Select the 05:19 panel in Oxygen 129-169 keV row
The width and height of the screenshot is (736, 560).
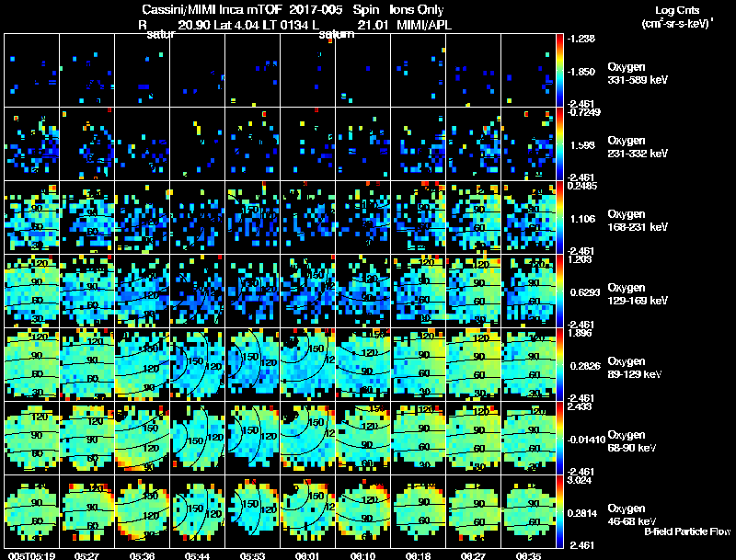pyautogui.click(x=32, y=291)
